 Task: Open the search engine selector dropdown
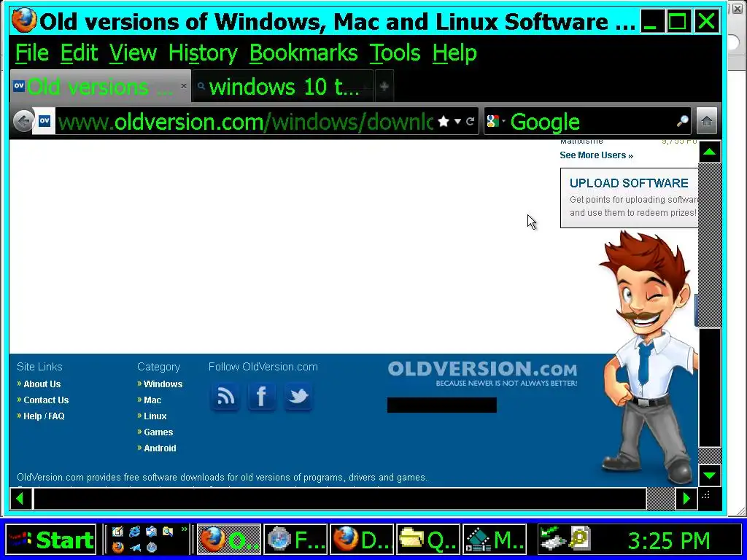(495, 122)
